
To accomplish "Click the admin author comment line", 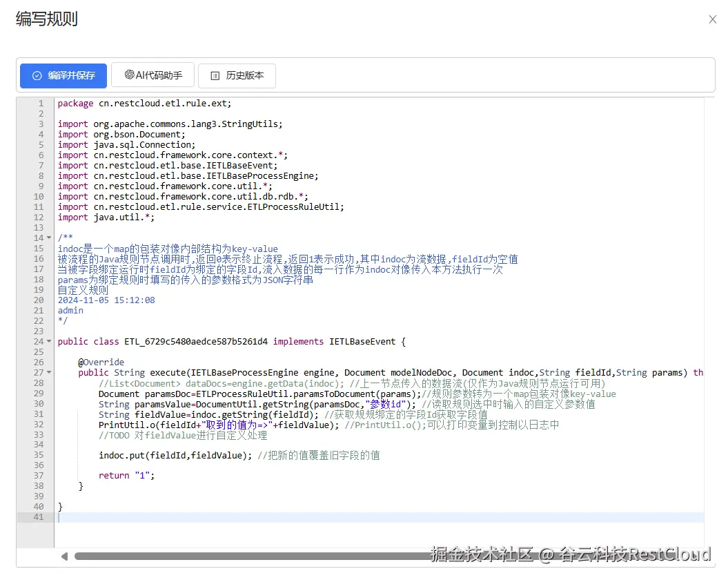I will pos(70,311).
